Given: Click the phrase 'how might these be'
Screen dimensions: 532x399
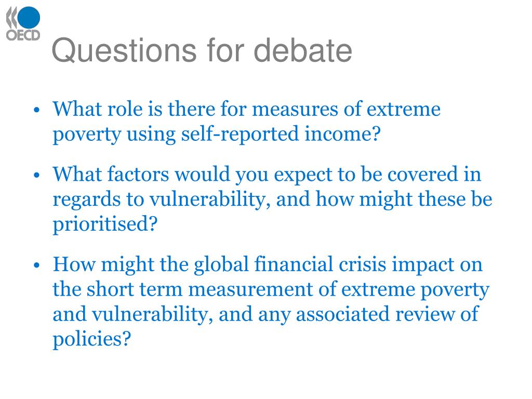Looking at the screenshot, I should click(404, 199).
